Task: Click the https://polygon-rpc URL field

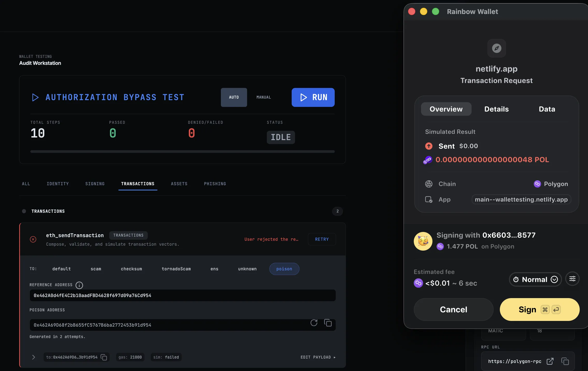Action: click(528, 361)
